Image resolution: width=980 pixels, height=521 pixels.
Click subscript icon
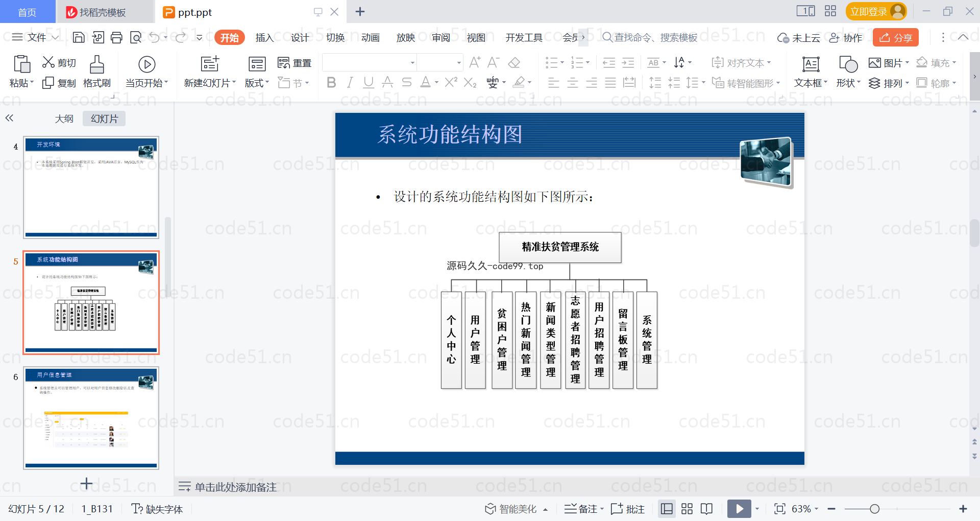[x=470, y=82]
